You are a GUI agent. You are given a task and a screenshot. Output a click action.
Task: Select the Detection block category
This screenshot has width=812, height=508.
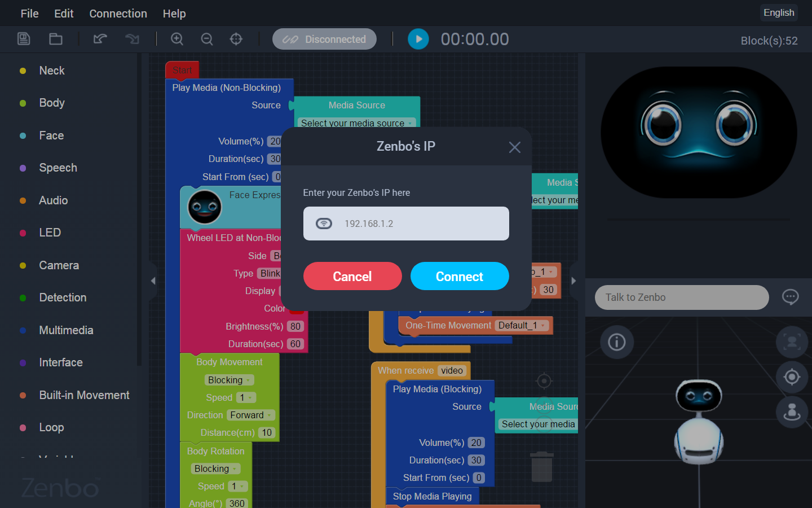[63, 297]
